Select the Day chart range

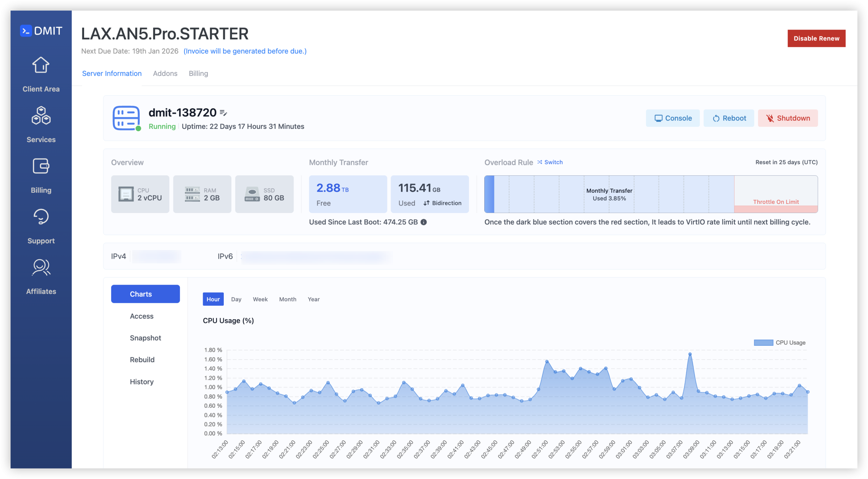[x=236, y=299]
